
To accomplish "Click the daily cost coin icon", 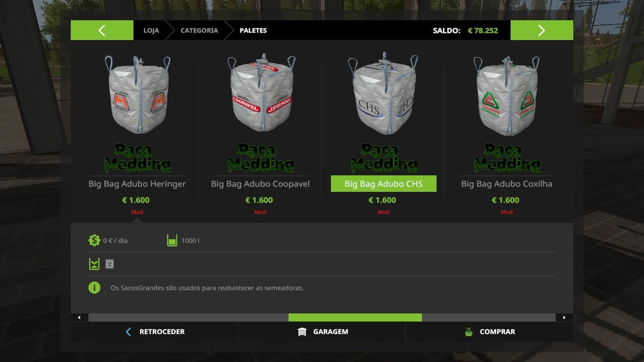I will pos(94,240).
